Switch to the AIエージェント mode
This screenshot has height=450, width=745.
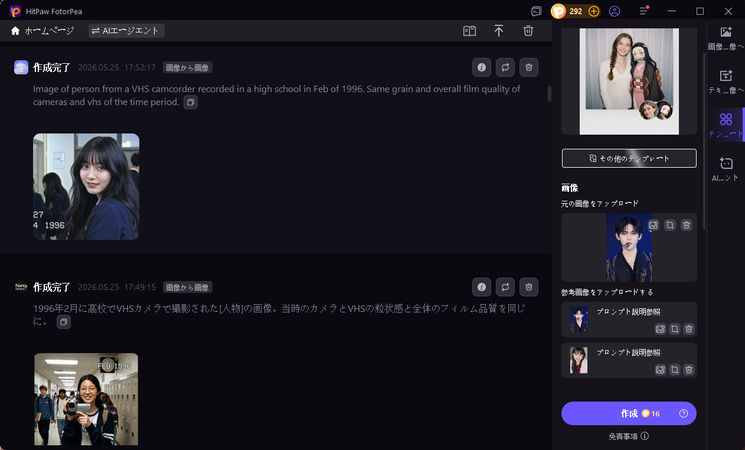click(126, 31)
